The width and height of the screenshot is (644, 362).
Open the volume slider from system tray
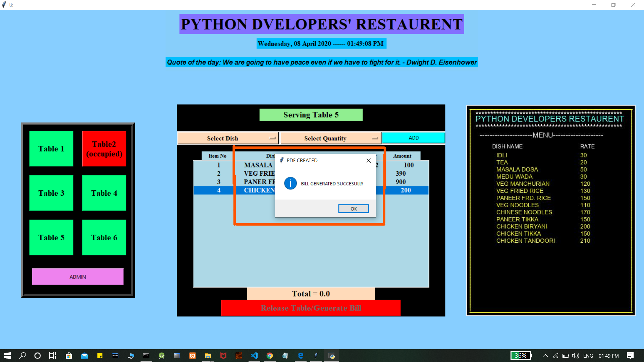576,356
